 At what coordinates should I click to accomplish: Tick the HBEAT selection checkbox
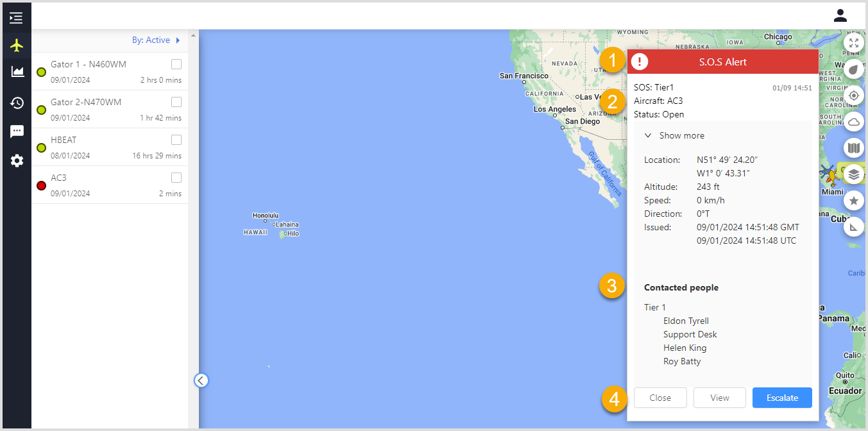tap(176, 140)
